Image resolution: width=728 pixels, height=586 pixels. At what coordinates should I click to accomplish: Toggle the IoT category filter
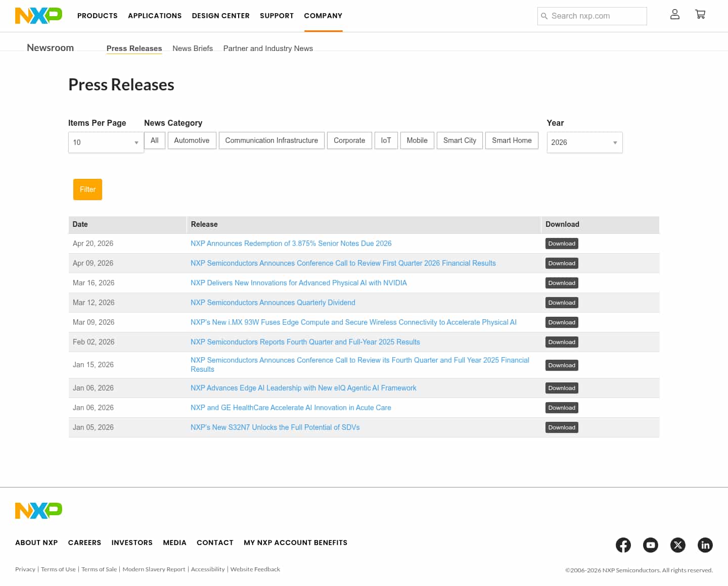click(x=386, y=140)
